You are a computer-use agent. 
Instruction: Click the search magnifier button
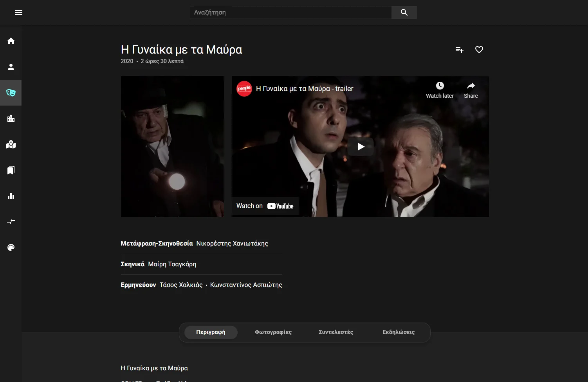point(404,13)
